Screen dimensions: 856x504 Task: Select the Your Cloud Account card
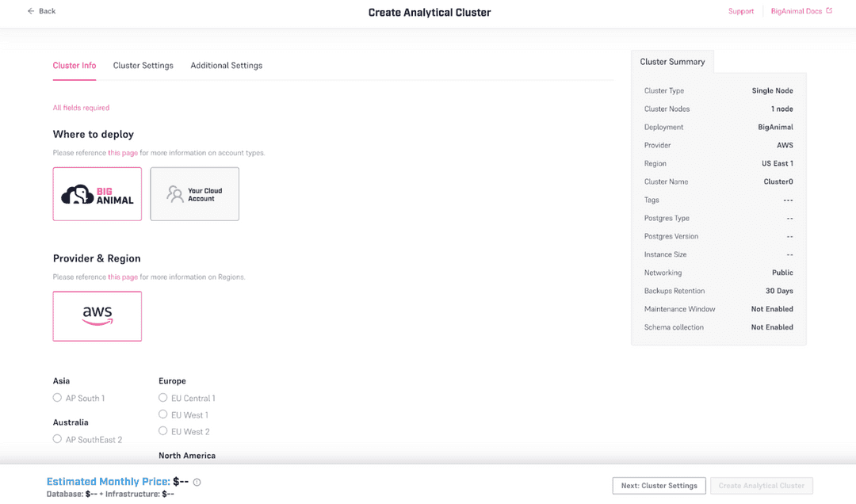(x=194, y=194)
